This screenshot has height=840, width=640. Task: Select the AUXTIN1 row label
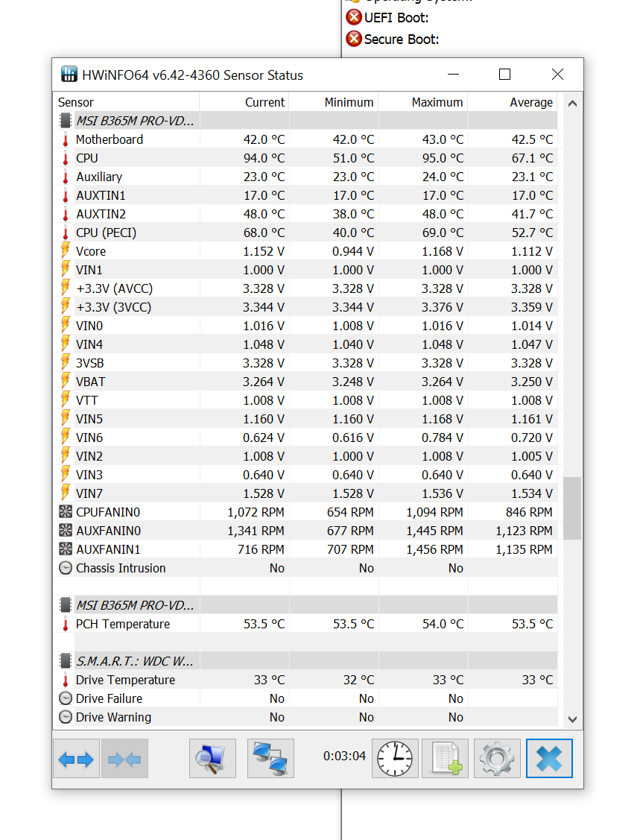[x=101, y=195]
